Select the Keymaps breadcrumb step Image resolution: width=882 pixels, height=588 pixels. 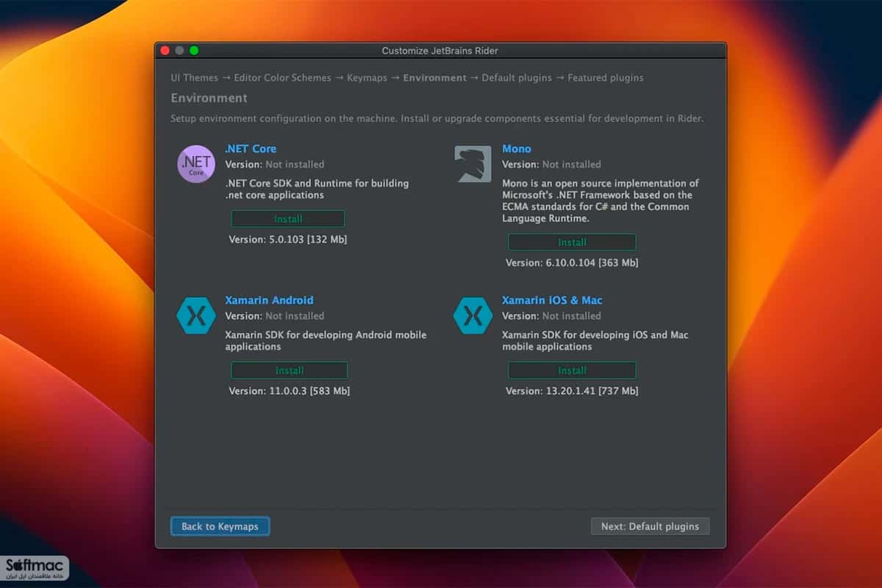coord(367,78)
